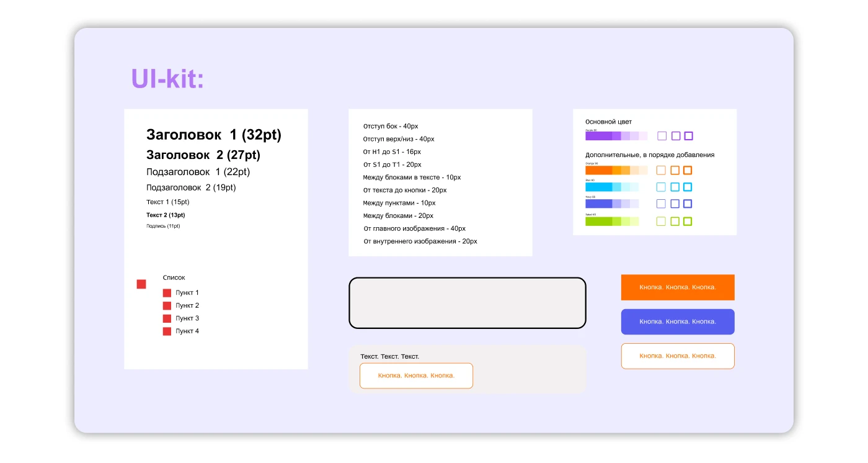Image resolution: width=868 pixels, height=463 pixels.
Task: Click the red bullet beside Пункт 3
Action: point(167,318)
